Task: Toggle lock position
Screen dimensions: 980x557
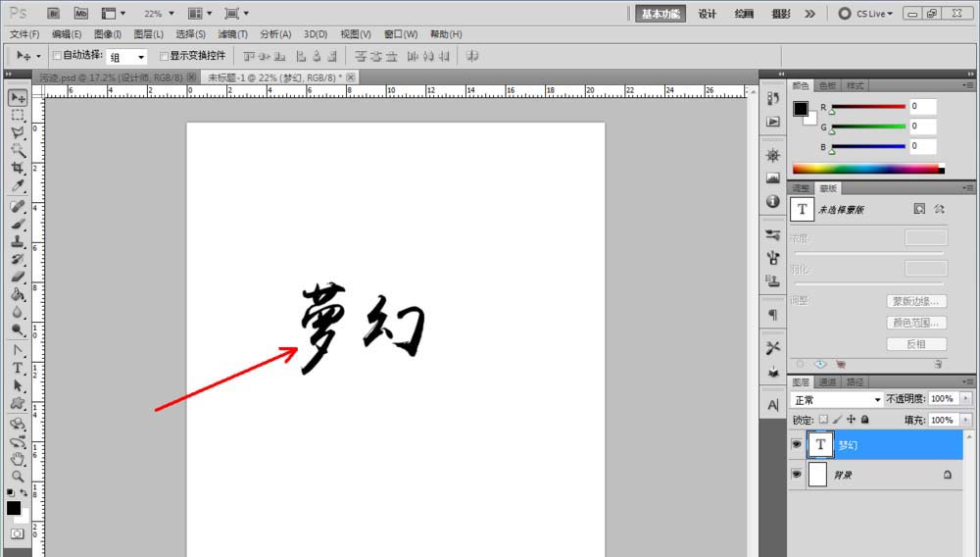Action: tap(851, 420)
